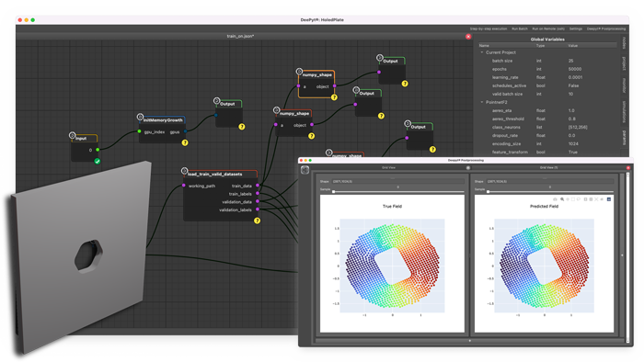644x362 pixels.
Task: Select the InitMemoryGrowth node title
Action: pos(163,120)
